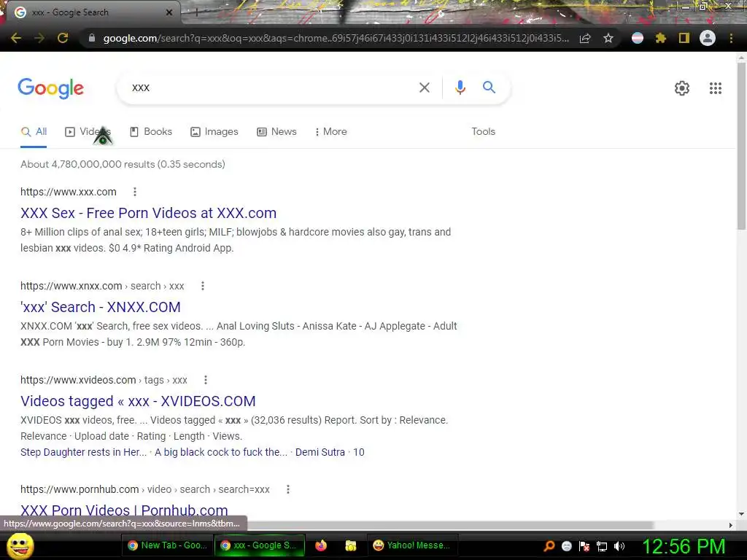Open options for the pornhub.com result

pos(287,489)
